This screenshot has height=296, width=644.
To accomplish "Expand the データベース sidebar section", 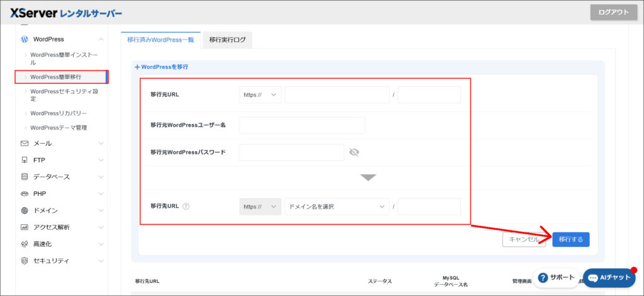I will [101, 177].
